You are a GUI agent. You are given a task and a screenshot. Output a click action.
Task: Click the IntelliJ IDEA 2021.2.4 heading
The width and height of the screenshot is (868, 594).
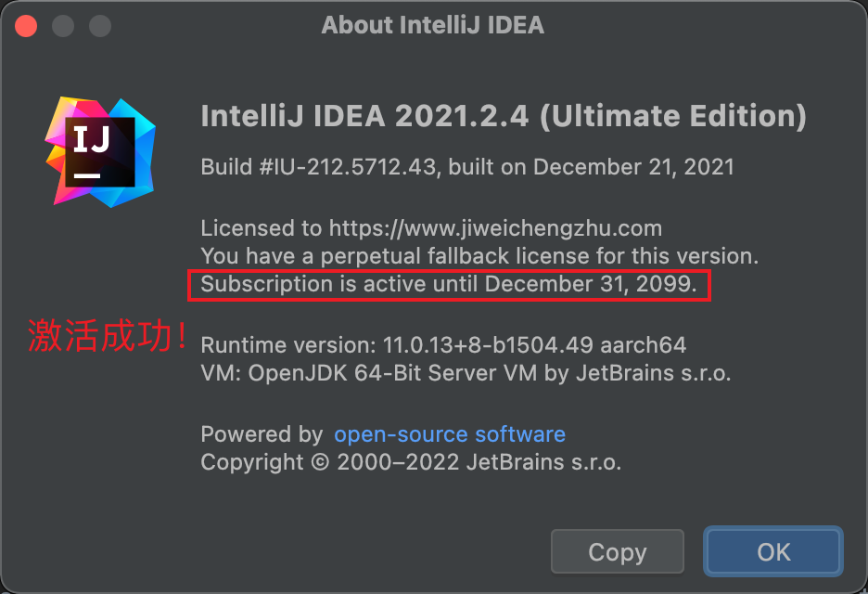[504, 115]
